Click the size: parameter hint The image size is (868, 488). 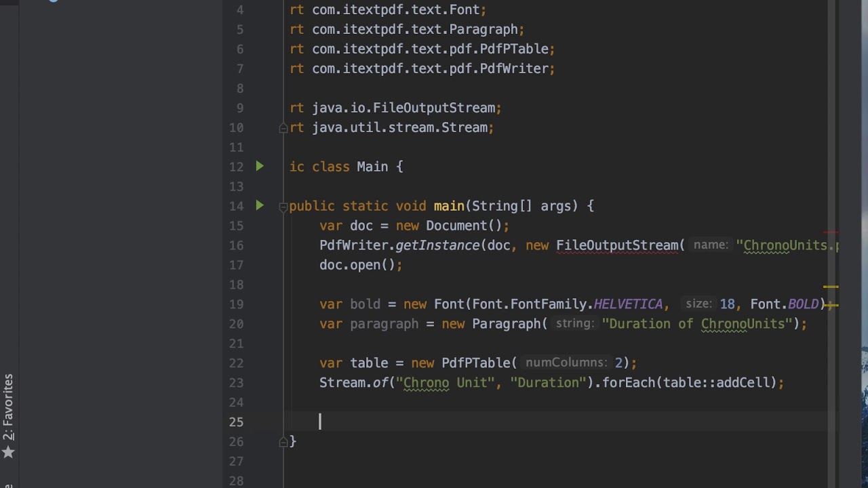click(698, 304)
